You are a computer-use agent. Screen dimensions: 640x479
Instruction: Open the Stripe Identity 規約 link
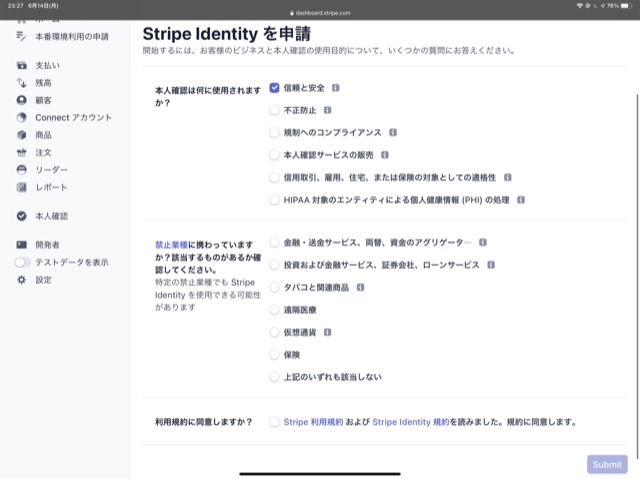[x=411, y=423]
